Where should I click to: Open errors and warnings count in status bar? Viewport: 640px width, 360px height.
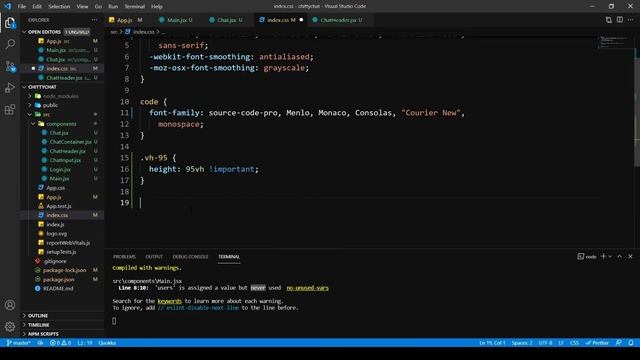pos(60,343)
